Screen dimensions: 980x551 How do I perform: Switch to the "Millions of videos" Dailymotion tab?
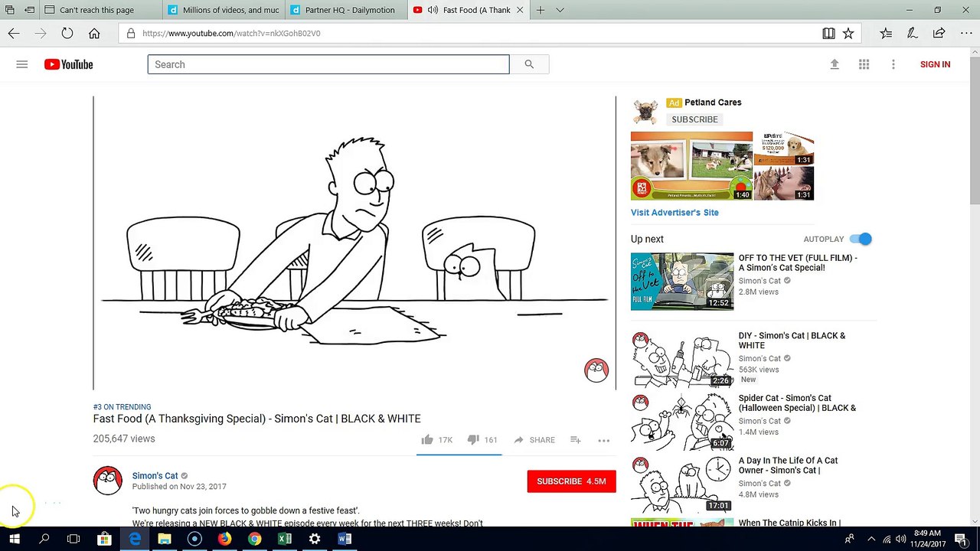point(222,10)
